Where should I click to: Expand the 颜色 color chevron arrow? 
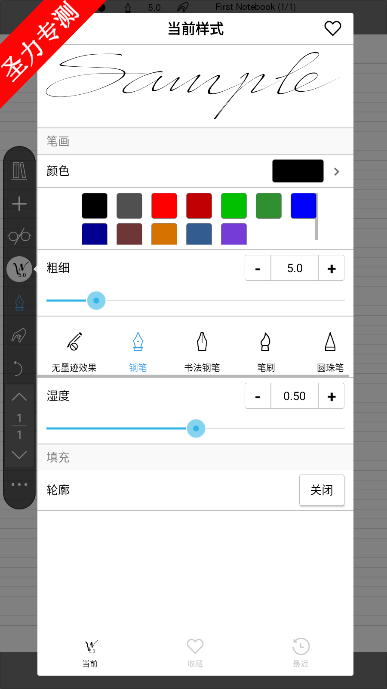click(x=336, y=171)
